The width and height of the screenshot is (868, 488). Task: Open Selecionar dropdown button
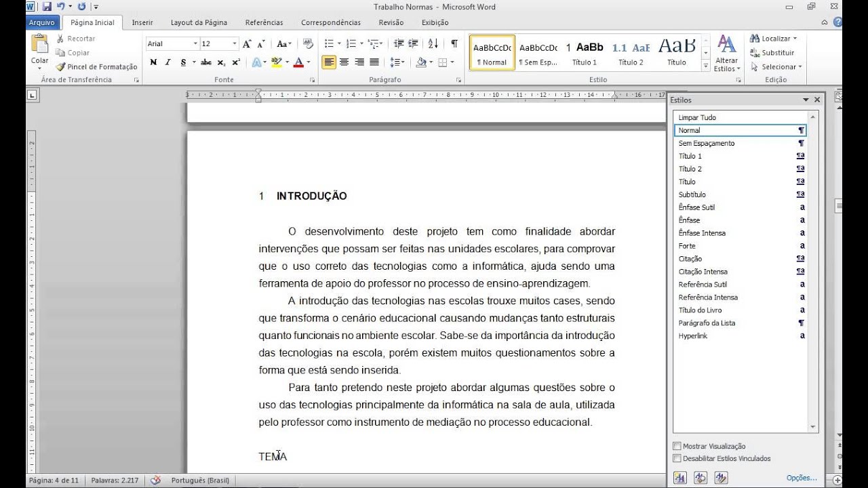coord(776,67)
